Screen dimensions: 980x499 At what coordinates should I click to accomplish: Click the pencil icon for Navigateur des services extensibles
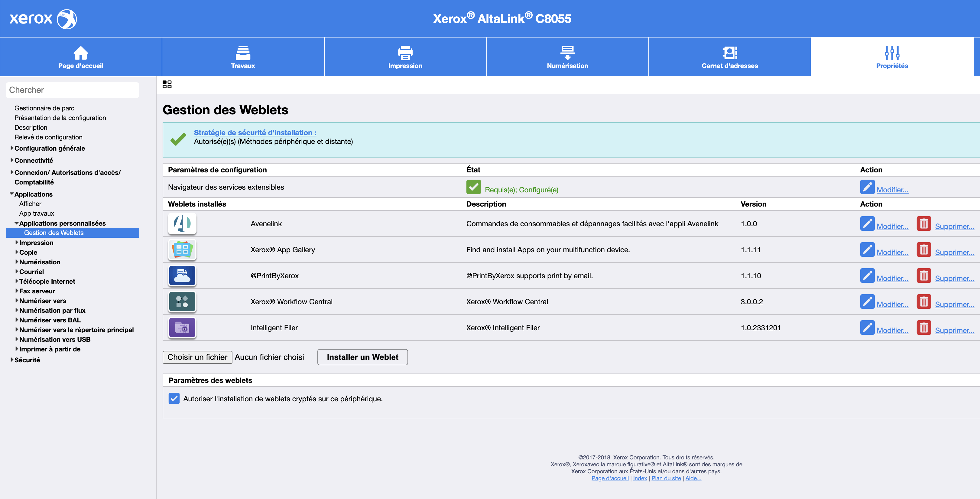(x=867, y=187)
